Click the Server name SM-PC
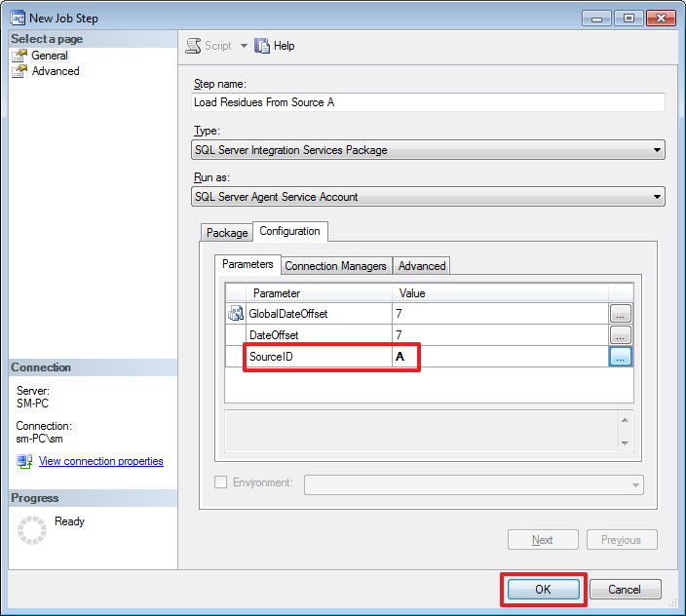The image size is (686, 616). coord(33,404)
